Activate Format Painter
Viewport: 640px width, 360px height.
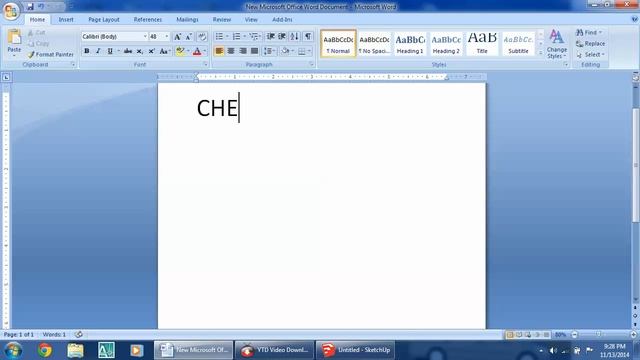[x=51, y=54]
